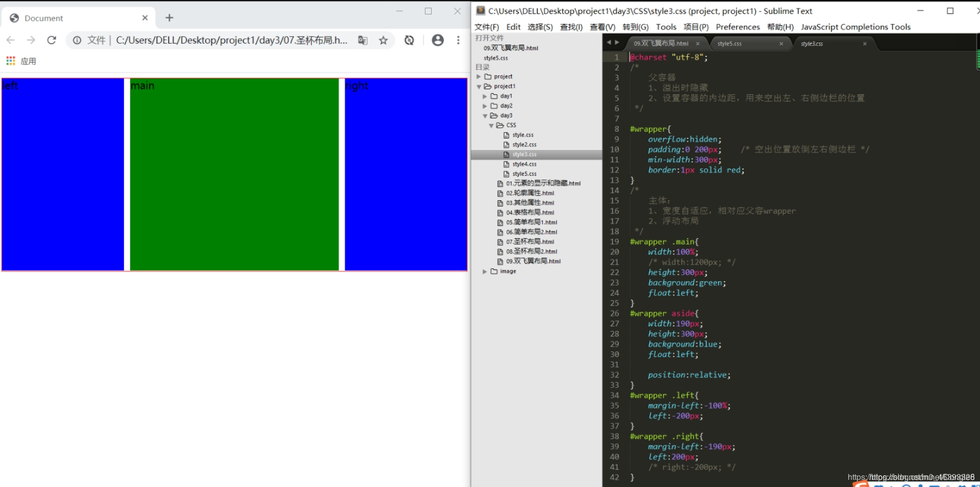The image size is (980, 487).
Task: Open 帮助(H) menu
Action: click(x=780, y=27)
